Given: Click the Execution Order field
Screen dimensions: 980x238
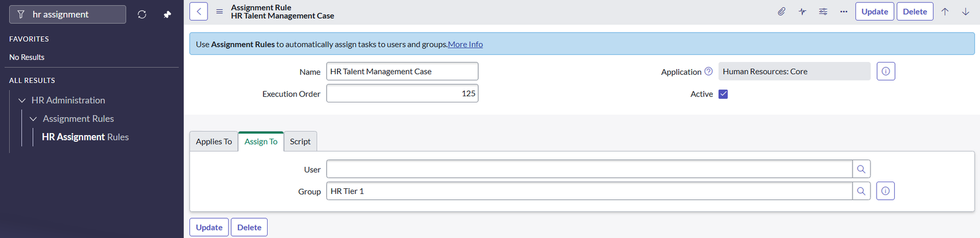Looking at the screenshot, I should [402, 93].
